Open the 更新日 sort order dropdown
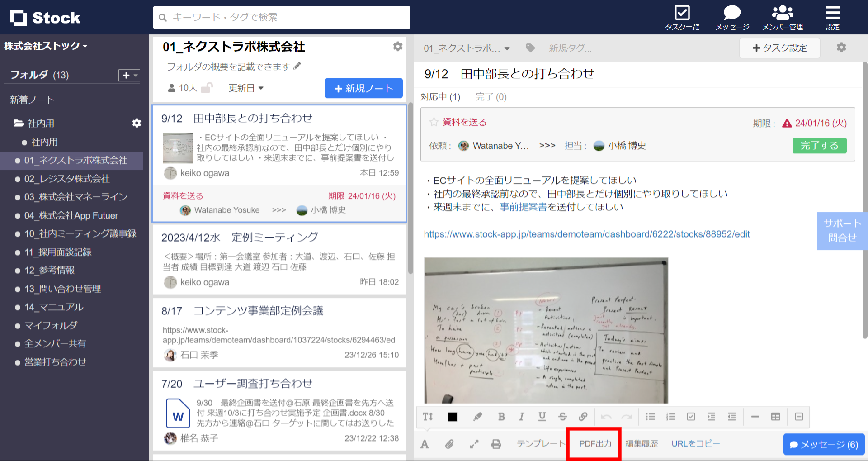The width and height of the screenshot is (868, 461). pos(245,88)
